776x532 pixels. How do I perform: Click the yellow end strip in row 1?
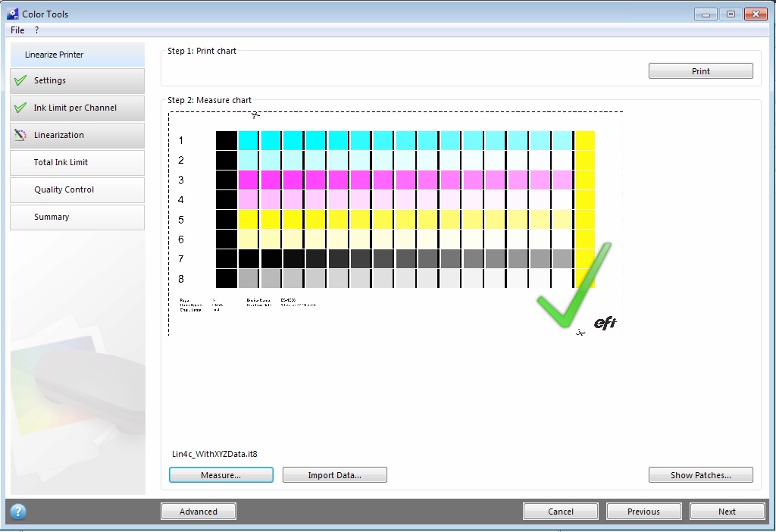tap(585, 140)
